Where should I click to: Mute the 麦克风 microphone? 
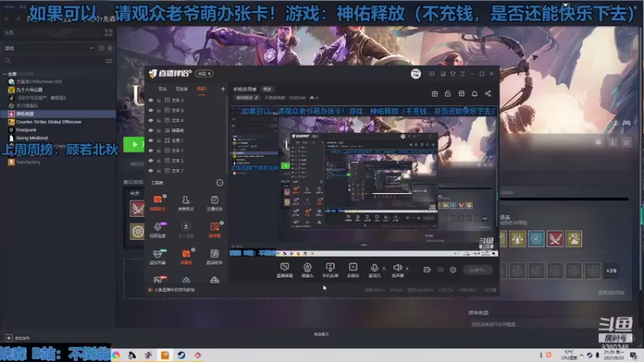coord(374,270)
